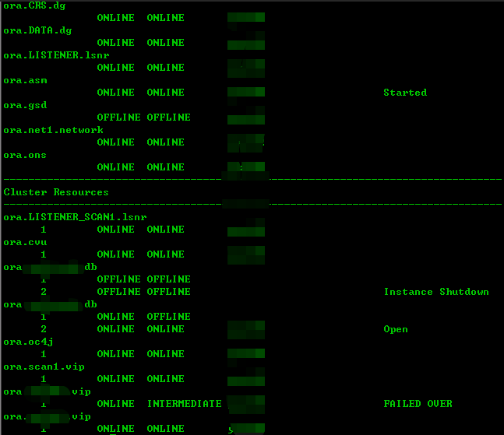Click ONLINE state on the Started row

click(x=165, y=93)
